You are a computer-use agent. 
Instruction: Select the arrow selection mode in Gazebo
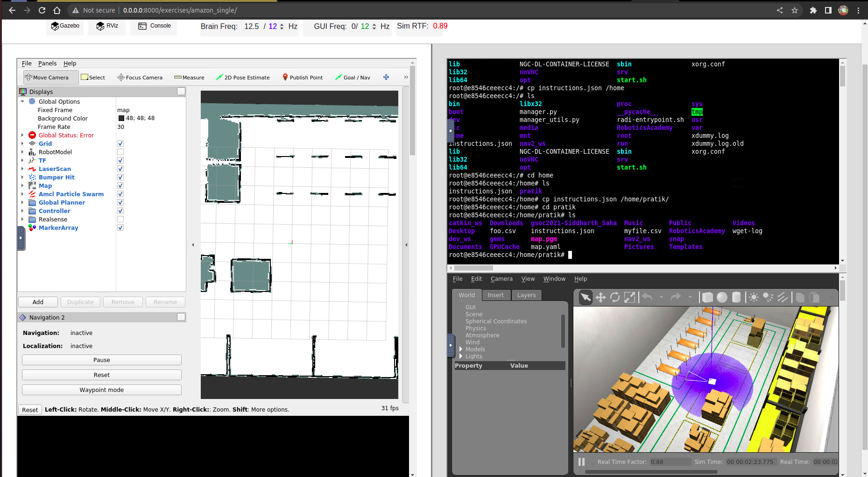[586, 297]
